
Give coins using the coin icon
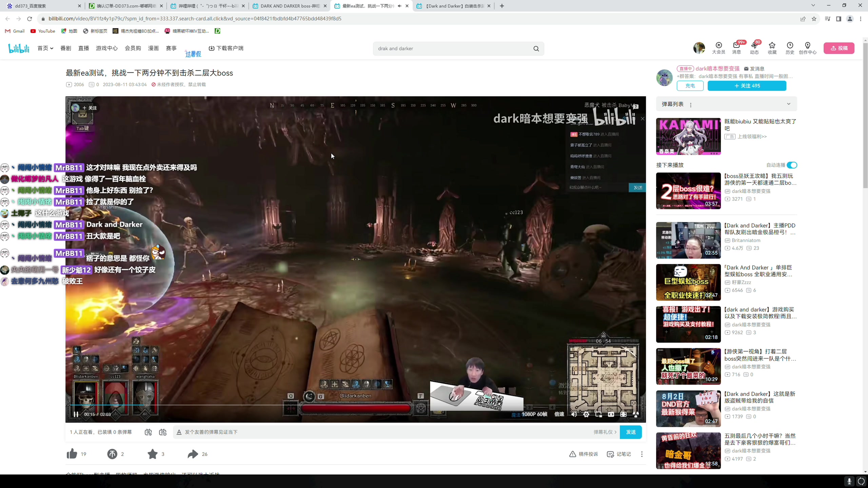[x=112, y=454]
